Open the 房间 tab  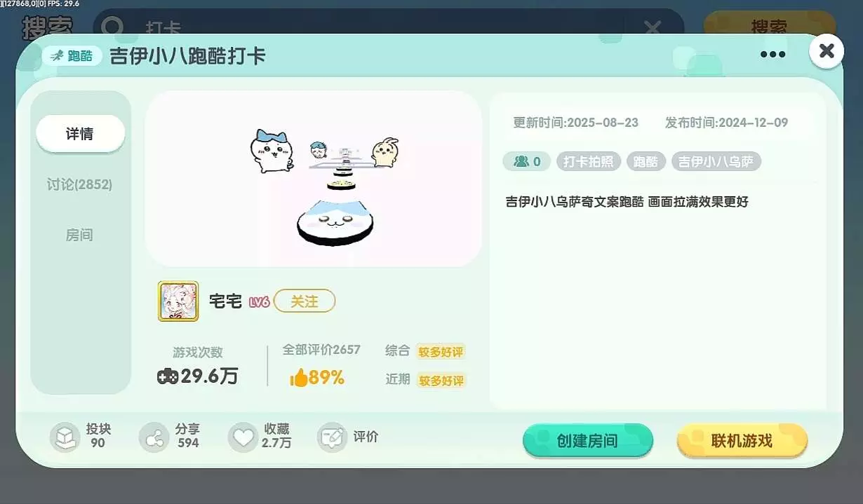(80, 235)
